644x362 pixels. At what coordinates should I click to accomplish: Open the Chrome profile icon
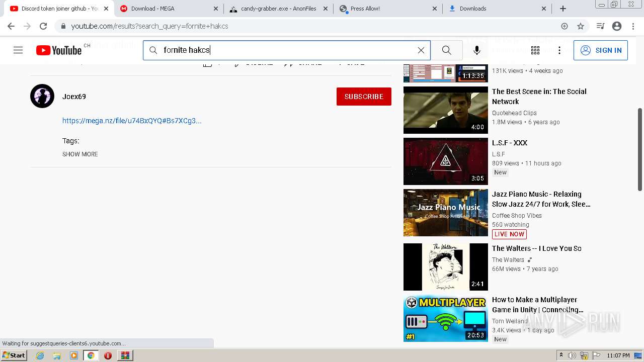pyautogui.click(x=617, y=26)
